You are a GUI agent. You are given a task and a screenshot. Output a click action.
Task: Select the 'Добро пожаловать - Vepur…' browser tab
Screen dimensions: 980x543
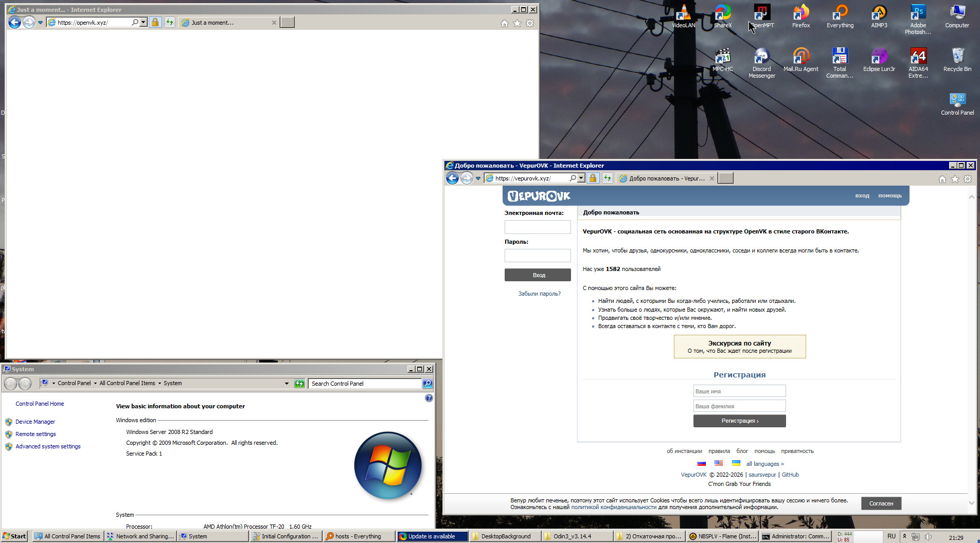(x=667, y=178)
